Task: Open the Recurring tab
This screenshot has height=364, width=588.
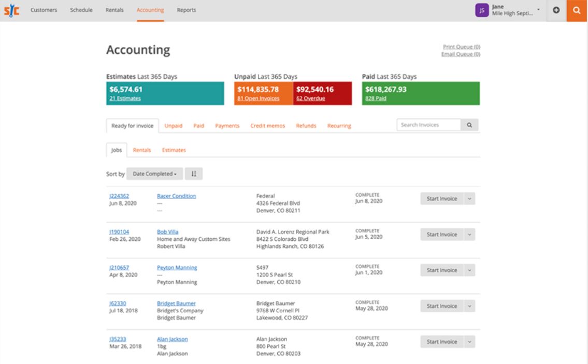Action: tap(339, 126)
